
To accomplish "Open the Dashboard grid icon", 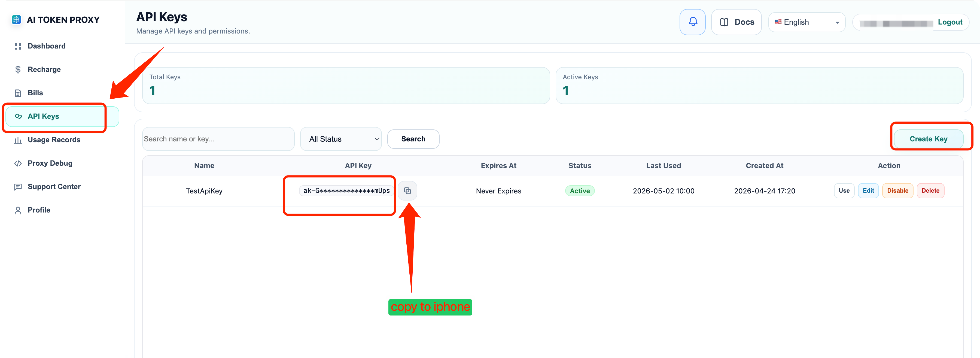I will [18, 46].
